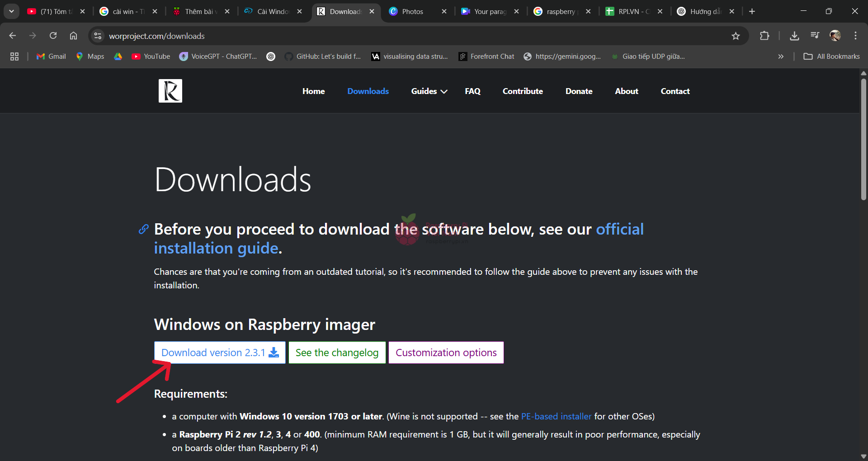Open the apps grid in bookmarks bar
The height and width of the screenshot is (461, 868).
click(x=14, y=56)
